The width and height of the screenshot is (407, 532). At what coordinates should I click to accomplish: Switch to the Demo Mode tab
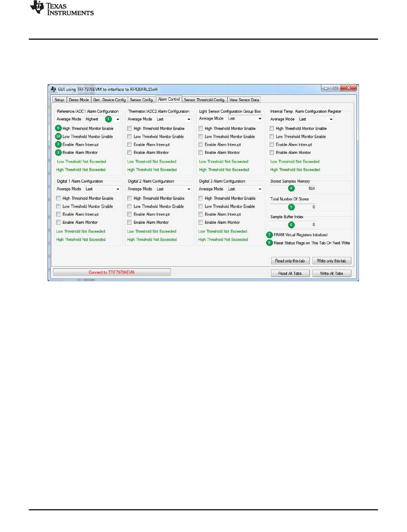[x=79, y=99]
